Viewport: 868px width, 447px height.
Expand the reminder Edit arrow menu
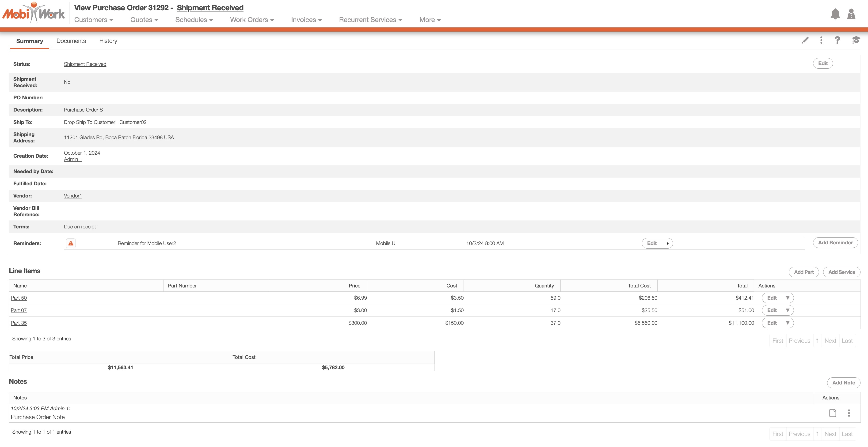coord(667,243)
